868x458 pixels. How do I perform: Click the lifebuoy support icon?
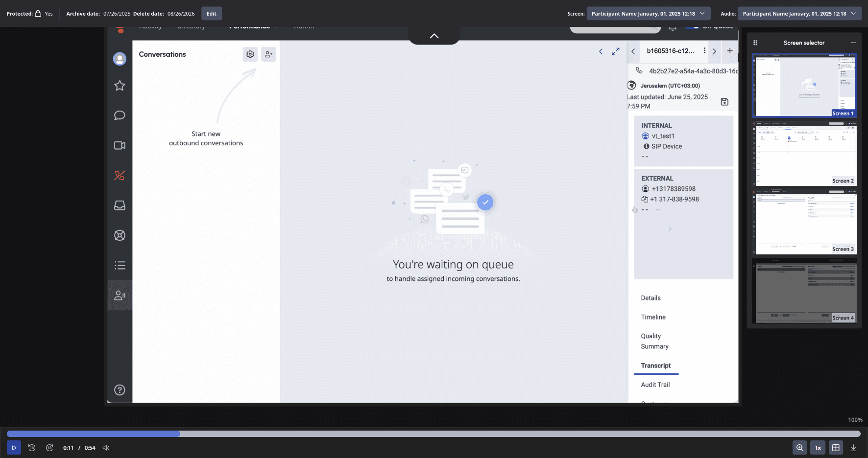pos(120,235)
